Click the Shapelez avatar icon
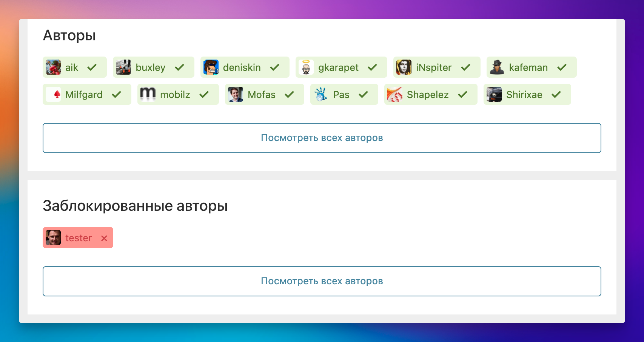The width and height of the screenshot is (644, 342). tap(394, 94)
